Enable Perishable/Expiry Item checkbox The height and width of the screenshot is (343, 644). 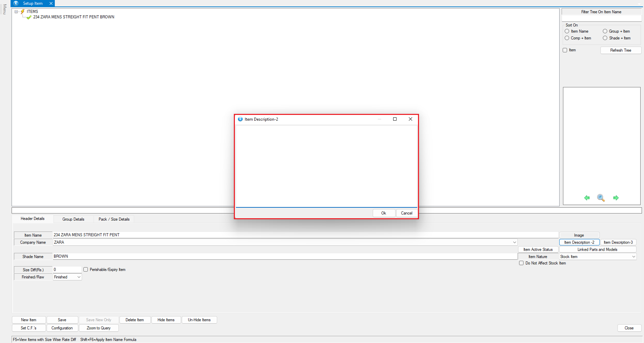[x=86, y=270]
